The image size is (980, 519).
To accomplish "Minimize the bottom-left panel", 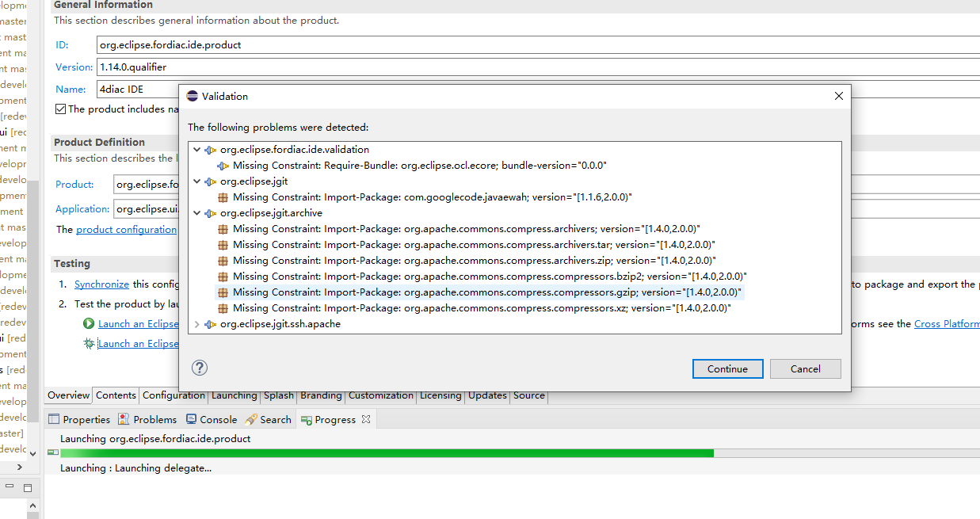I will 10,487.
